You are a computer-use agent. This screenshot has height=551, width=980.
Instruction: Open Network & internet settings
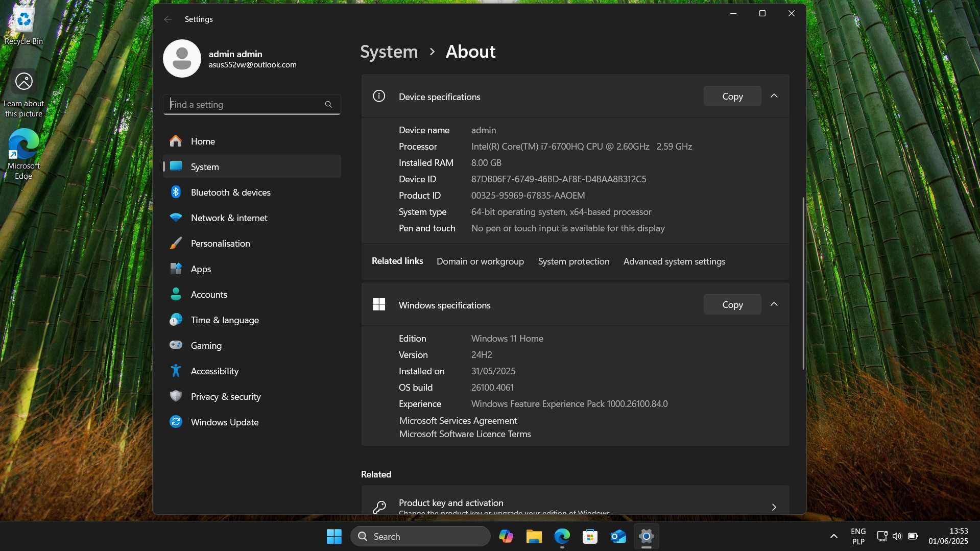(252, 218)
